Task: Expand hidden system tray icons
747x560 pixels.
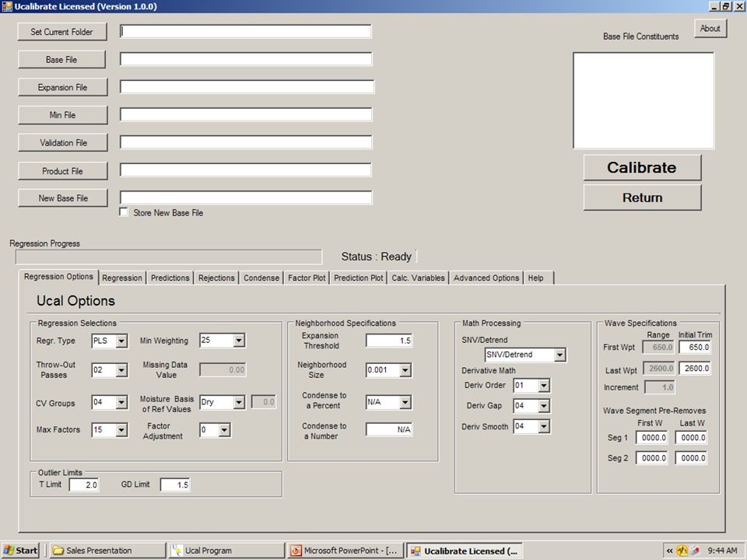Action: click(x=670, y=551)
